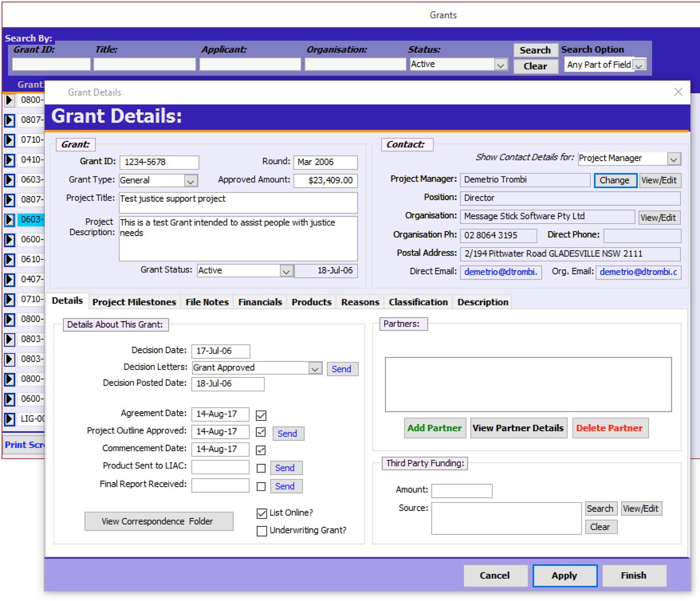Click the row arrow icon beside 0610-

click(9, 260)
